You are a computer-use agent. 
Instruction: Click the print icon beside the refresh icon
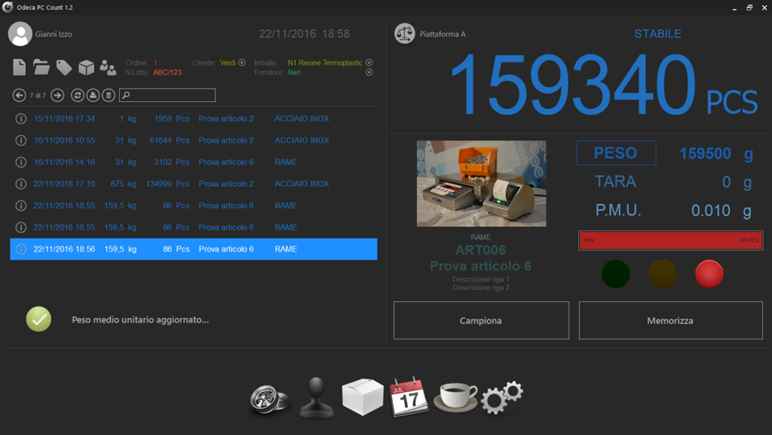[93, 95]
